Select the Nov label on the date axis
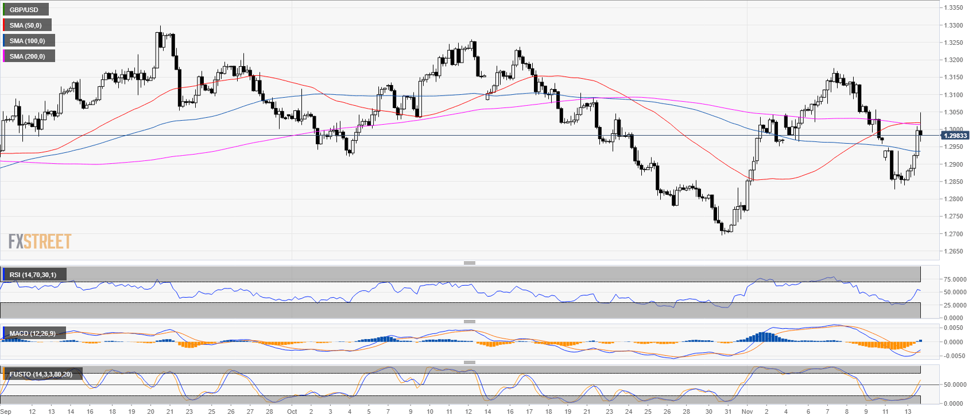This screenshot has width=980, height=419. 746,412
